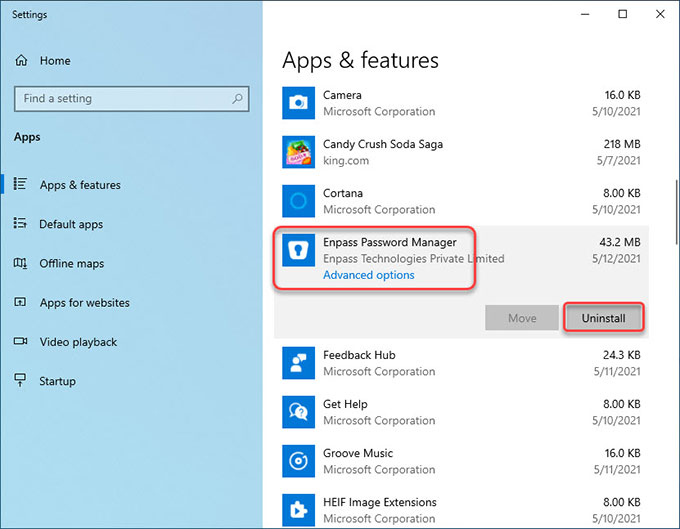The height and width of the screenshot is (529, 680).
Task: Click the Apps for websites icon
Action: tap(20, 302)
